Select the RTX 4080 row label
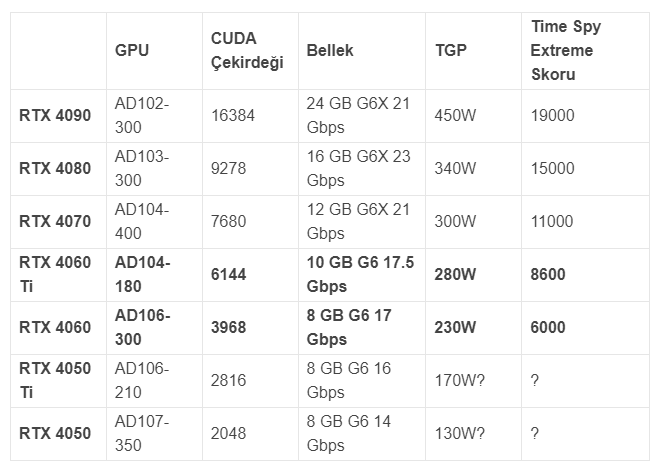 [55, 168]
